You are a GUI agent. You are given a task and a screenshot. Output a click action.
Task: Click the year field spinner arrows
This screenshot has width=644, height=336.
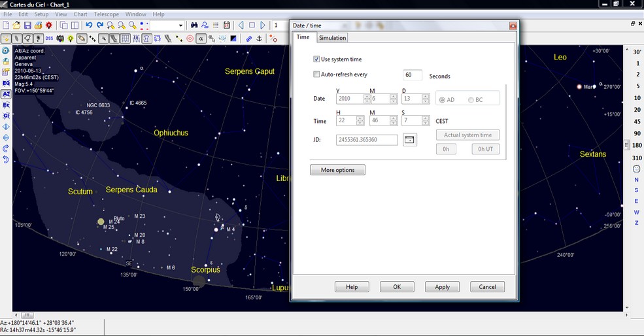(x=367, y=99)
